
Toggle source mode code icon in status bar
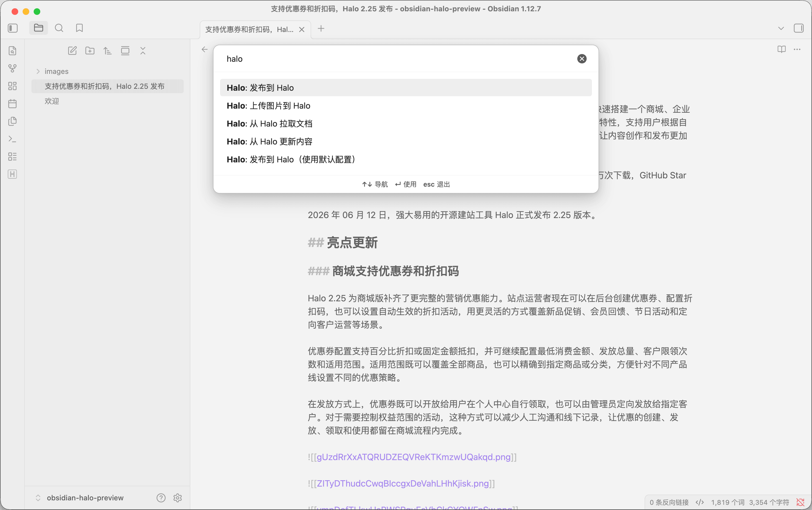pyautogui.click(x=700, y=503)
